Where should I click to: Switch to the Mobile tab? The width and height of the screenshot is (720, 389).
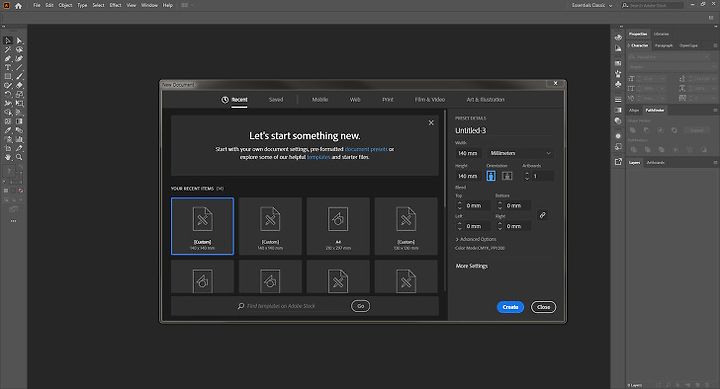(320, 100)
